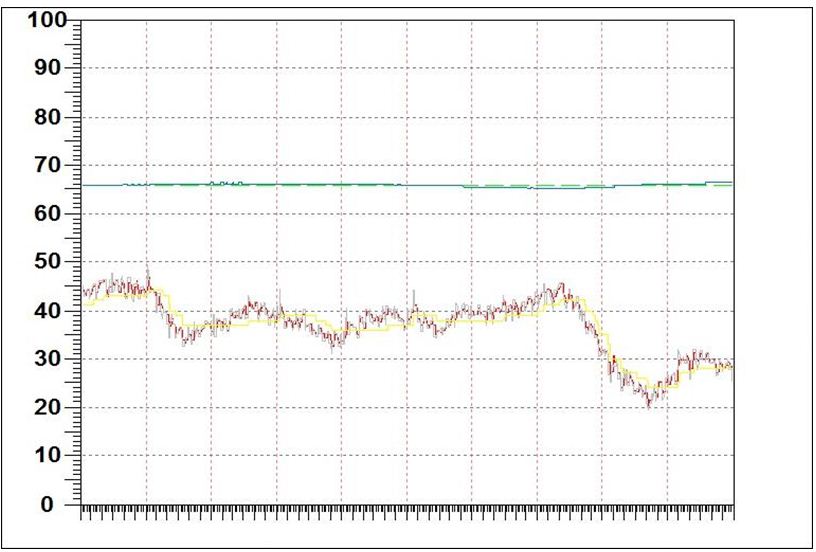
Task: Click the tallest early spike of the noisy trace
Action: point(148,270)
